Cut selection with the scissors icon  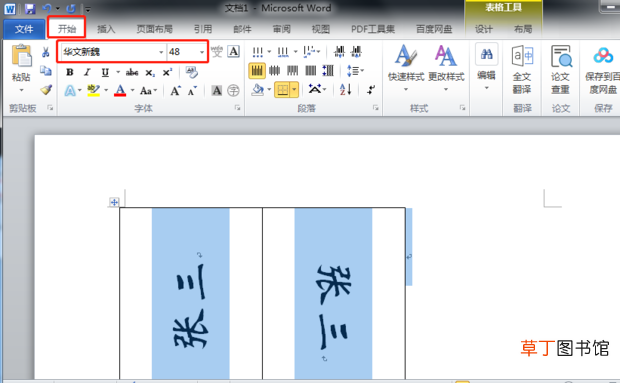[45, 52]
